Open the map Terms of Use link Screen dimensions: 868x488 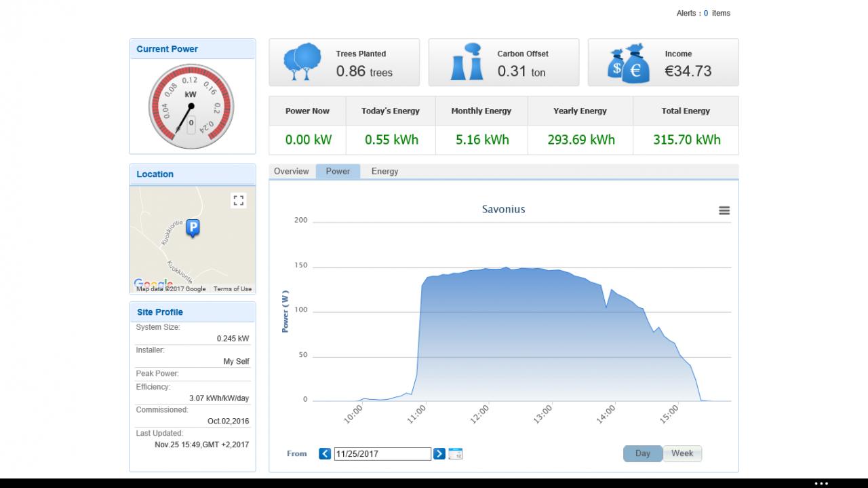pos(233,289)
